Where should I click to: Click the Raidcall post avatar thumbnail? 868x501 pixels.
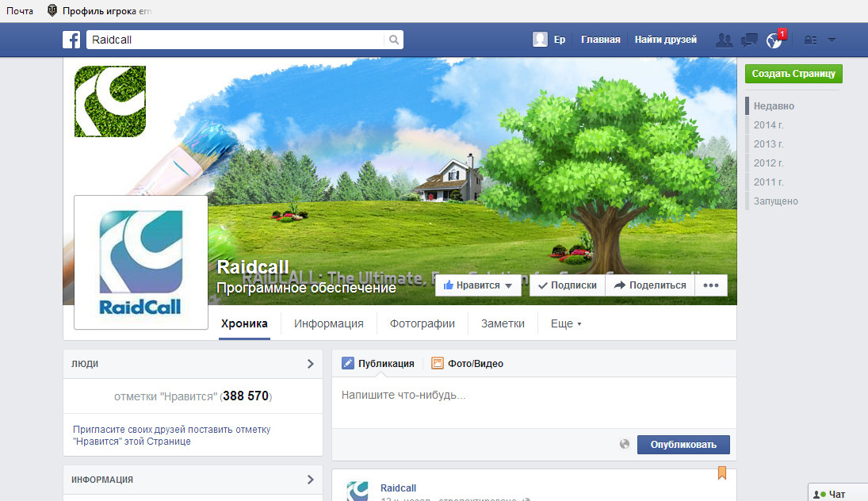point(357,491)
